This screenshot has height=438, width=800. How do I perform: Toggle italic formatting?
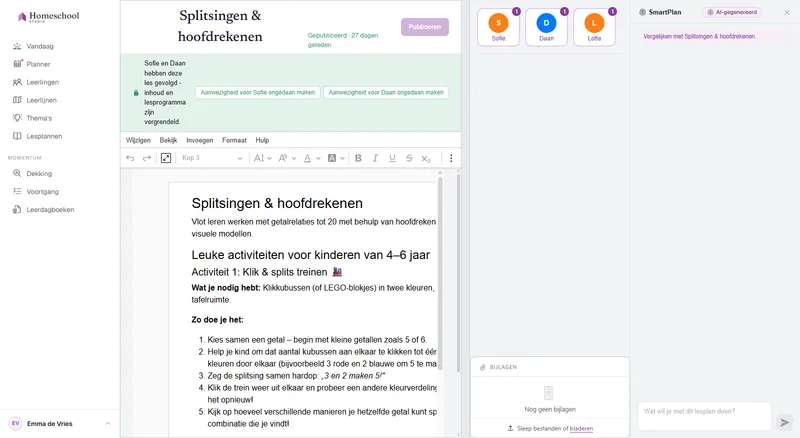pos(375,158)
